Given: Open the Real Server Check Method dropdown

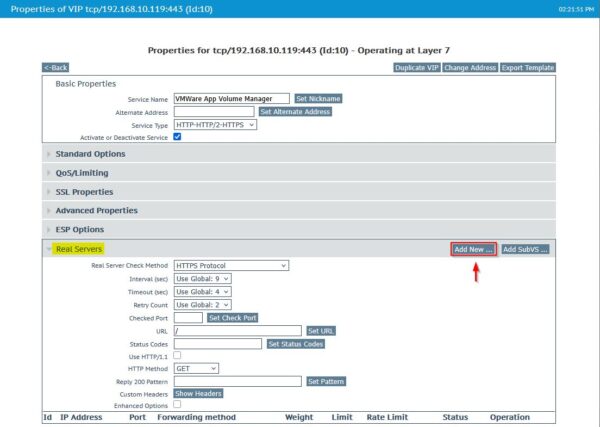Looking at the screenshot, I should 231,266.
